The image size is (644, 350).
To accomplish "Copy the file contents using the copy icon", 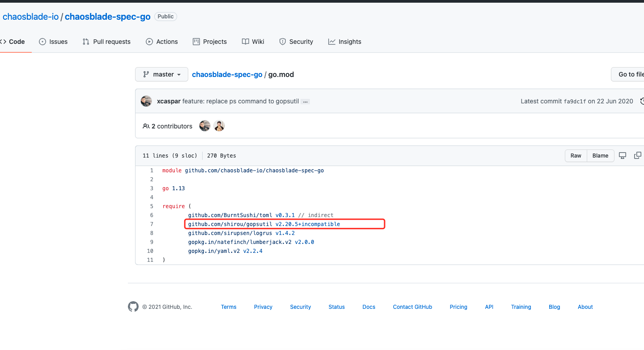I will (638, 155).
